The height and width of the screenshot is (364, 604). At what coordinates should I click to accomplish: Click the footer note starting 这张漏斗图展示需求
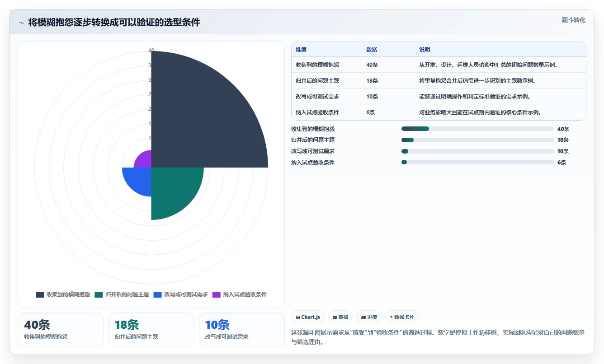(x=438, y=337)
